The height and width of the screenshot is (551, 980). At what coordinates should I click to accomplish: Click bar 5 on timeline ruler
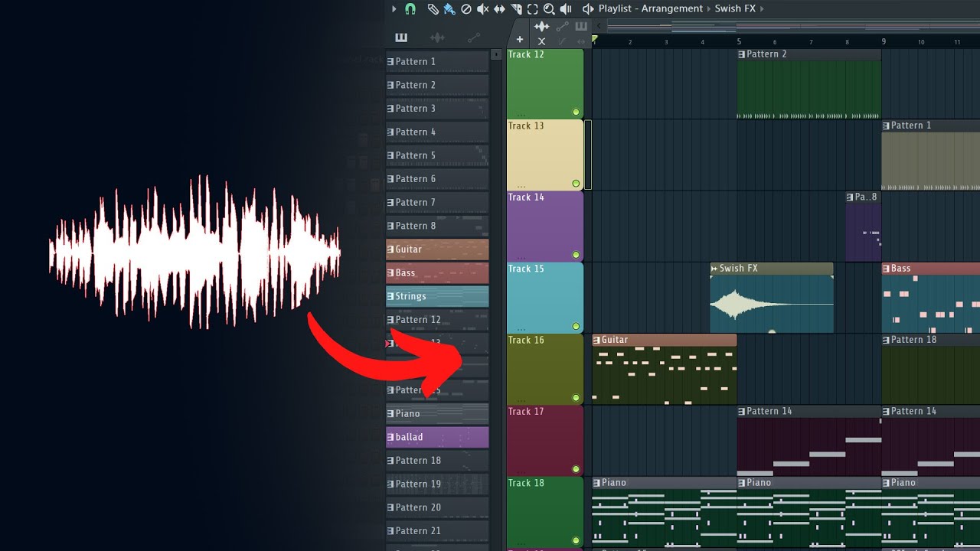click(740, 41)
